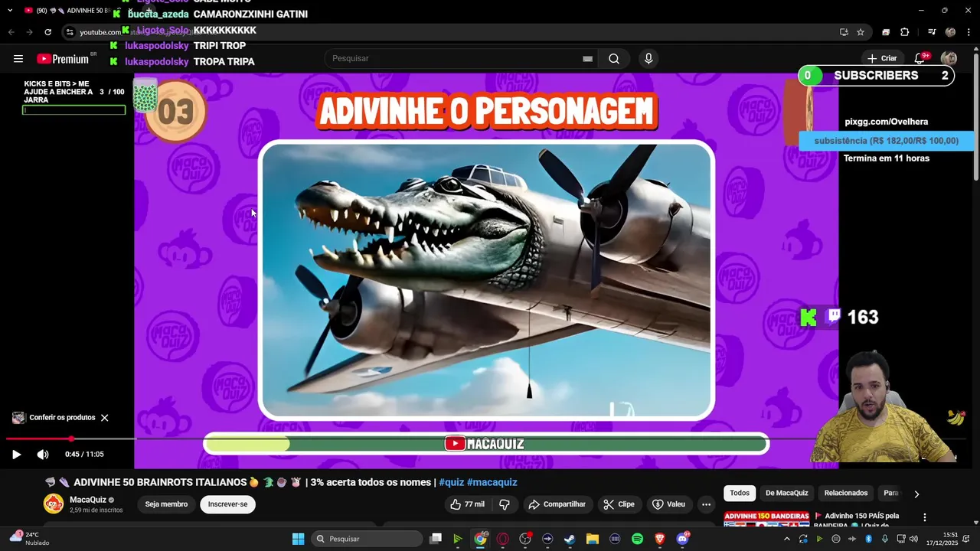Open YouTube notifications bell
This screenshot has width=980, height=551.
pyautogui.click(x=921, y=58)
